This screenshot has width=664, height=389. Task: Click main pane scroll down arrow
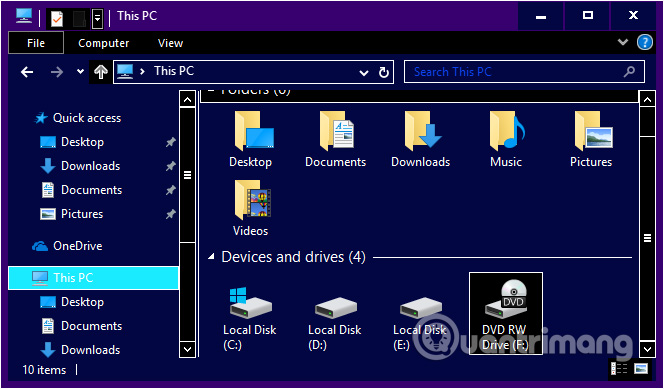647,350
